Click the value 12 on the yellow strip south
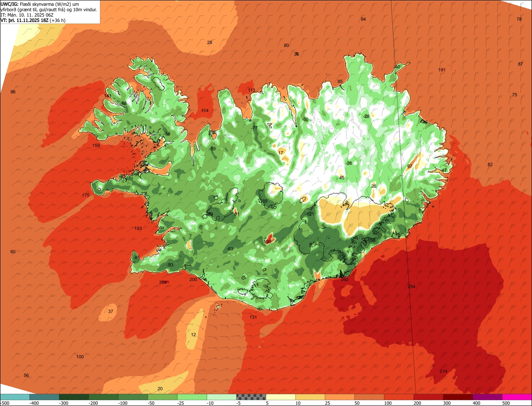The height and width of the screenshot is (406, 532). 194,335
